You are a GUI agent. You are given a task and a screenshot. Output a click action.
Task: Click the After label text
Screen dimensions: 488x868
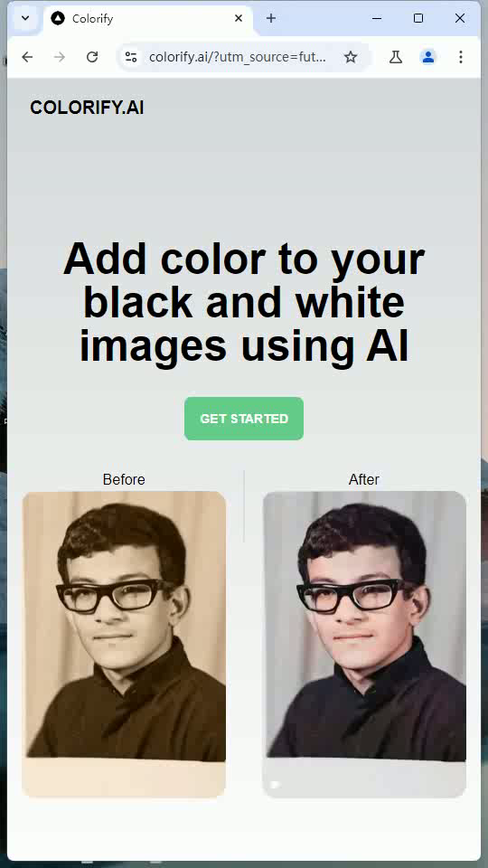[x=364, y=479]
